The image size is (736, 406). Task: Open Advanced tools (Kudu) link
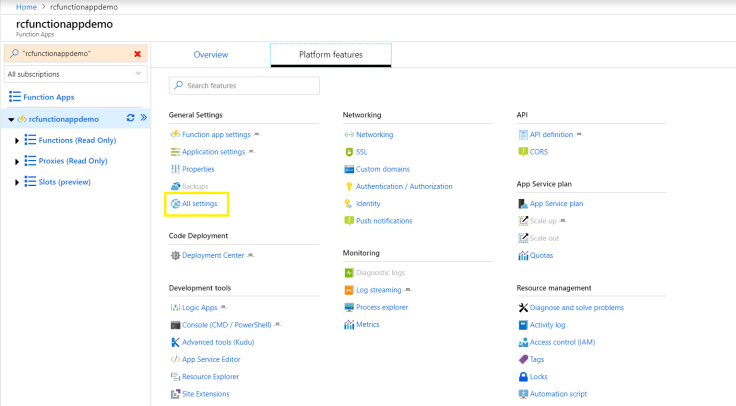coord(218,342)
